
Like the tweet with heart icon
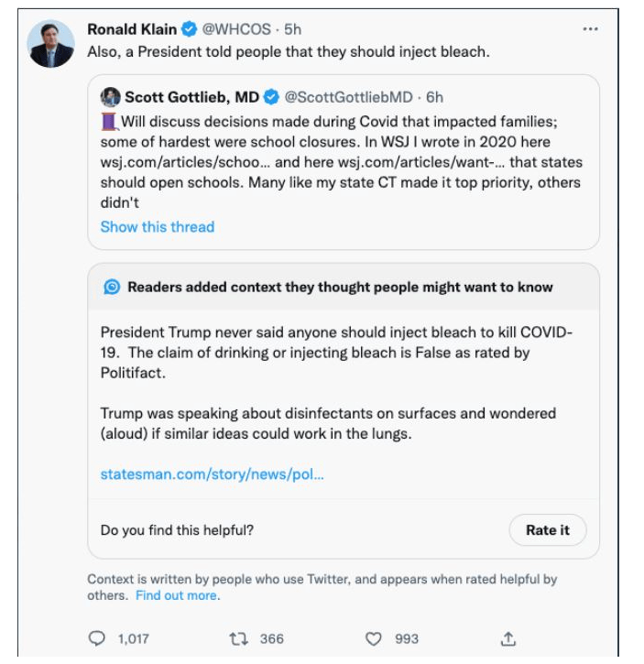tap(373, 638)
